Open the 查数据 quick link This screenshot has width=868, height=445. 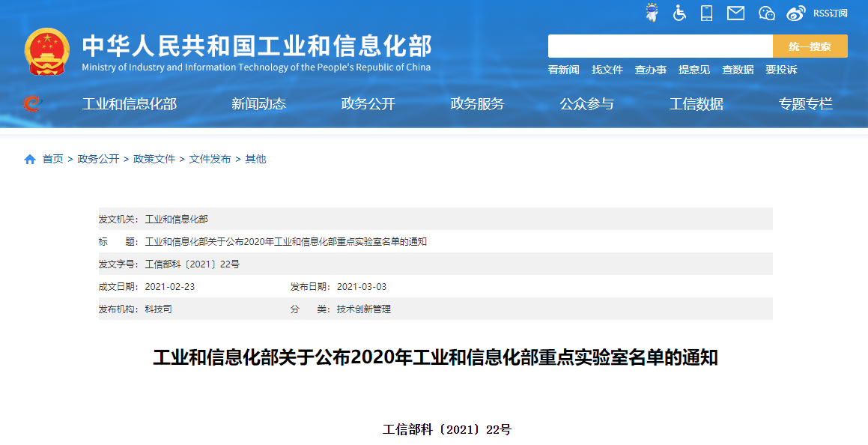pyautogui.click(x=738, y=70)
